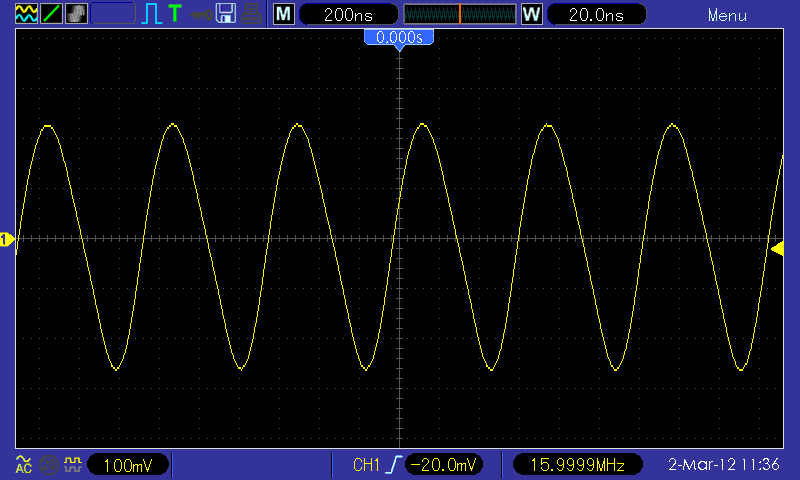Click the floppy disk save icon
The height and width of the screenshot is (480, 800).
pos(226,13)
